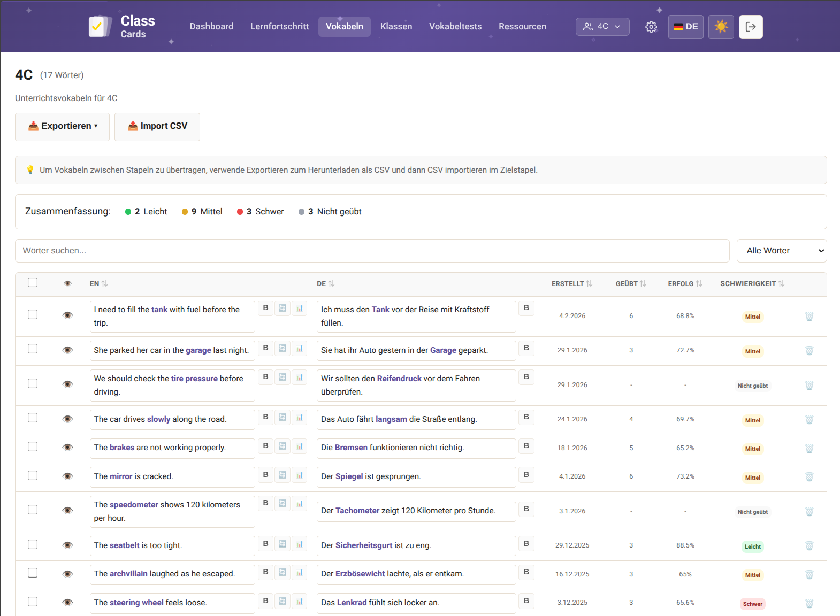Click the logout icon button
The image size is (840, 616).
(750, 27)
